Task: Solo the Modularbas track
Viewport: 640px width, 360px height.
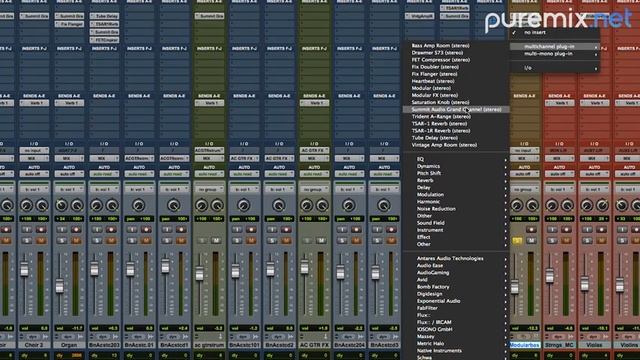Action: click(x=517, y=240)
